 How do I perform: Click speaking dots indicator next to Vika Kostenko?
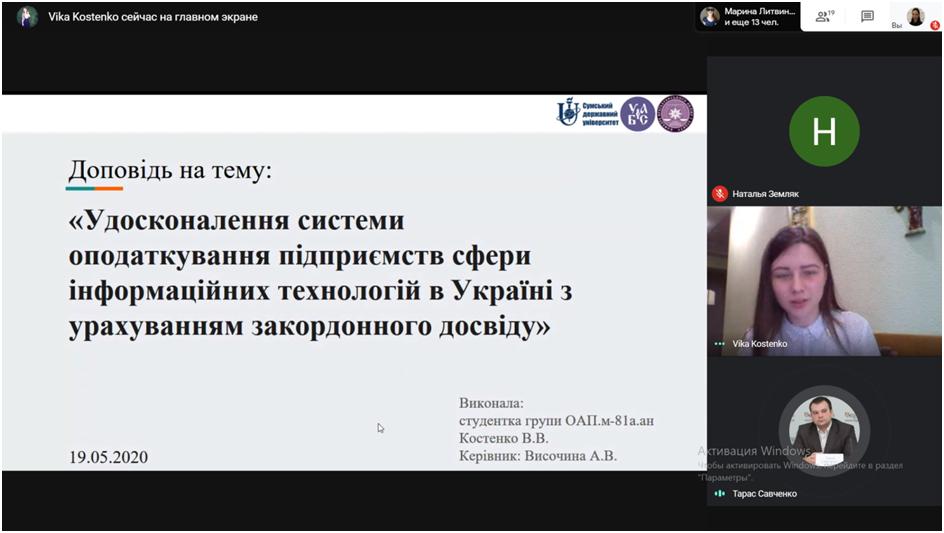719,344
